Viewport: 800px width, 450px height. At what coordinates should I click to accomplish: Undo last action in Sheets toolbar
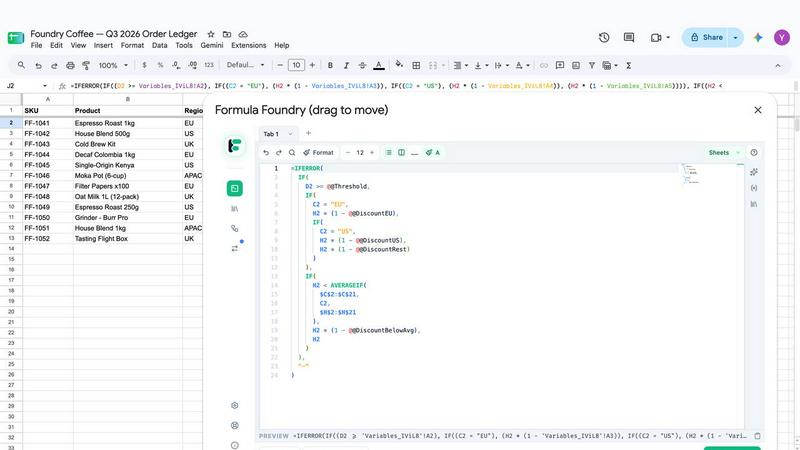[38, 65]
